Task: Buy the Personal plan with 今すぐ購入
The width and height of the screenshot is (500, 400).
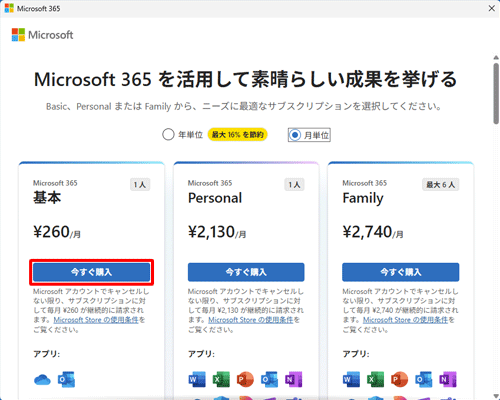Action: coord(246,272)
